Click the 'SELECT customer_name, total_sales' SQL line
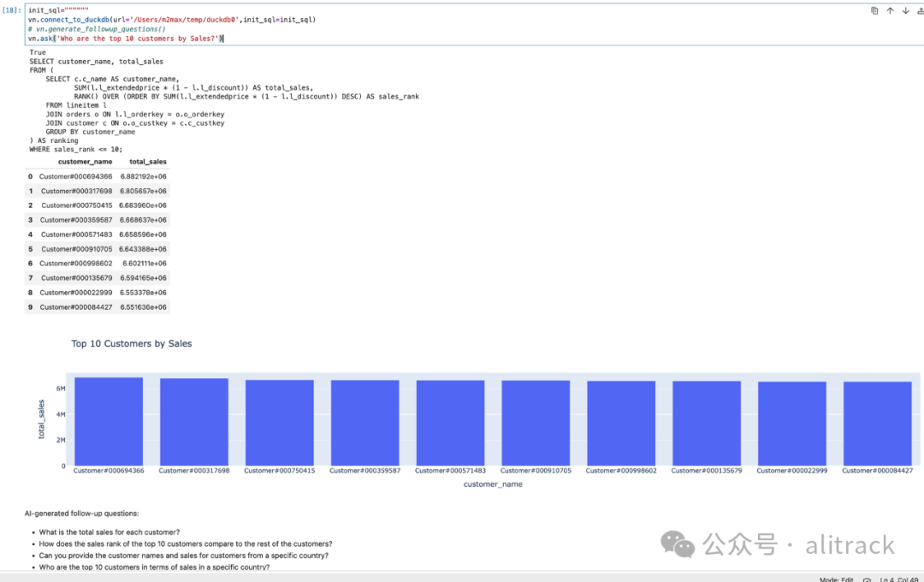The width and height of the screenshot is (924, 582). pyautogui.click(x=97, y=62)
